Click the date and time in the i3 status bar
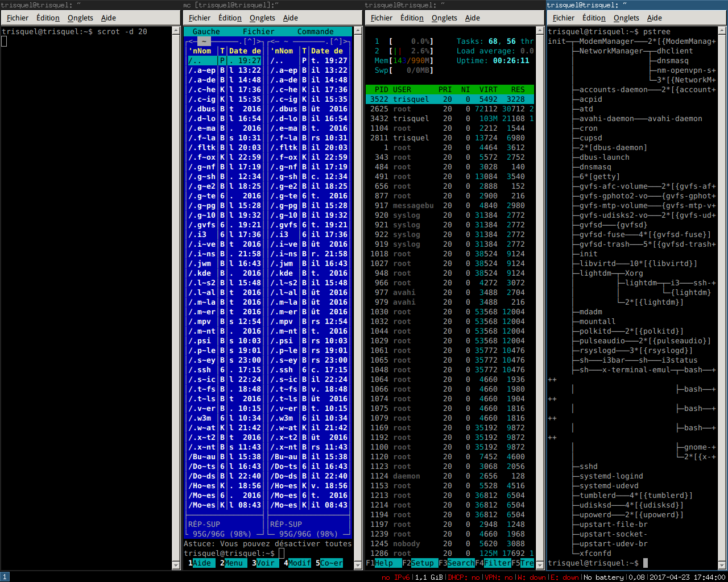The height and width of the screenshot is (582, 728). click(687, 577)
